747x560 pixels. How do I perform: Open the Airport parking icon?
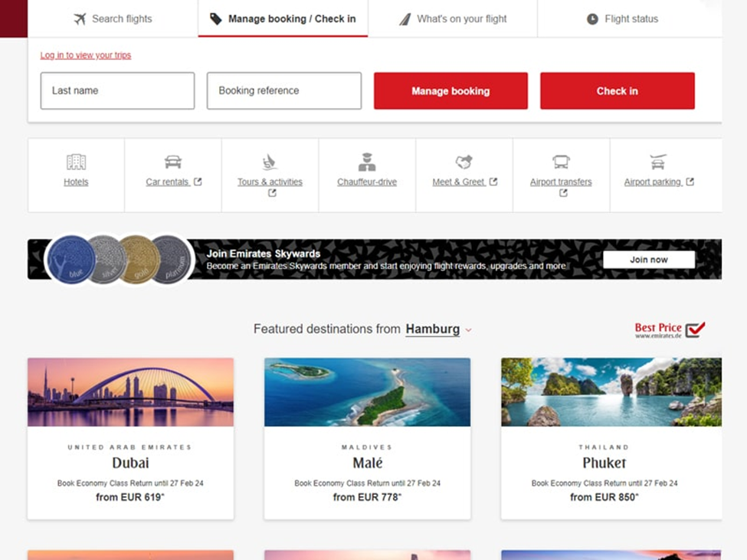tap(658, 162)
